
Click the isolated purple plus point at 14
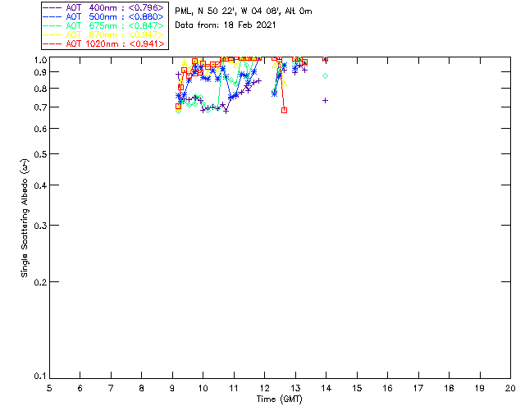(x=325, y=100)
